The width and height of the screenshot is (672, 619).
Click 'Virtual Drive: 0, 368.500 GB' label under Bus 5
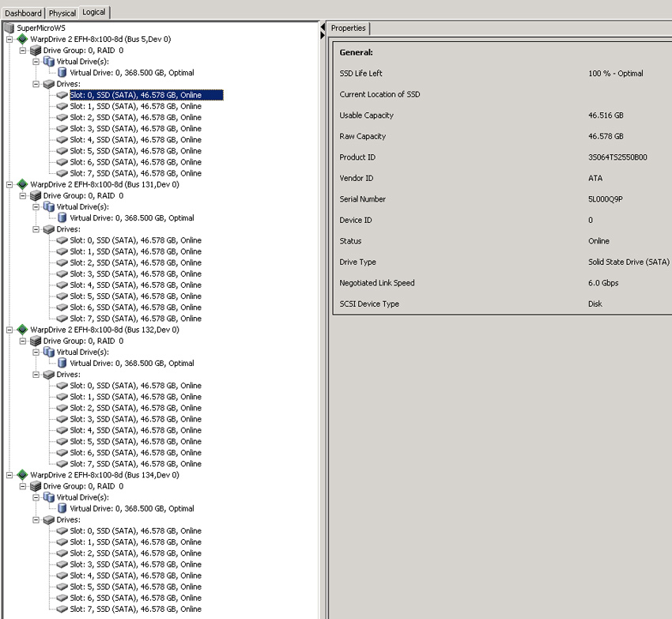click(x=132, y=73)
